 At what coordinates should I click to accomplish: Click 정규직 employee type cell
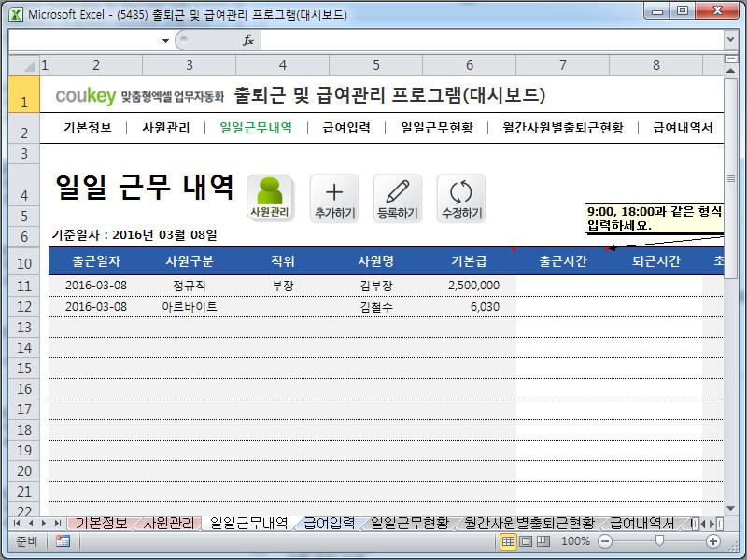190,286
